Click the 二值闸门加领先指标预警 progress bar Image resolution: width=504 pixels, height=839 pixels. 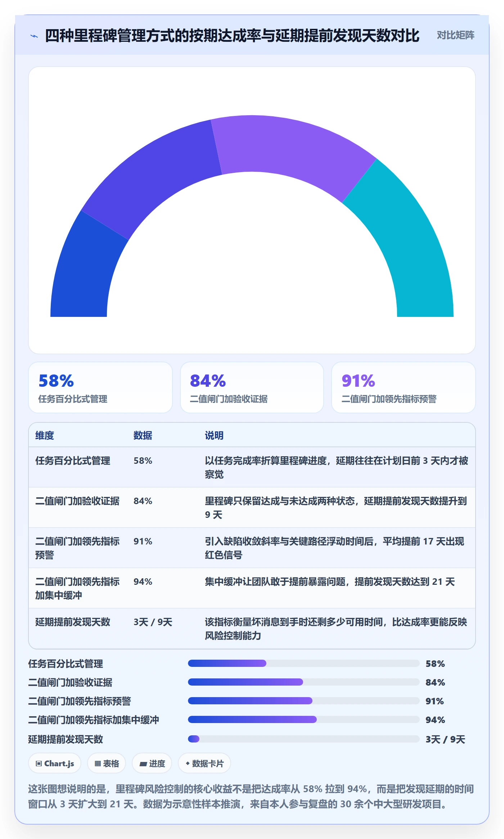tap(304, 701)
